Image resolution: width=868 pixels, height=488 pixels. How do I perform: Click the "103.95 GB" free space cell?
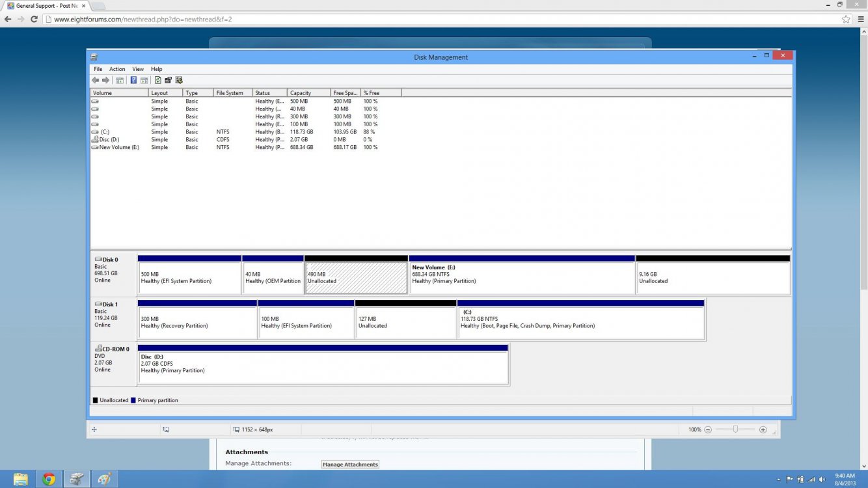[345, 132]
